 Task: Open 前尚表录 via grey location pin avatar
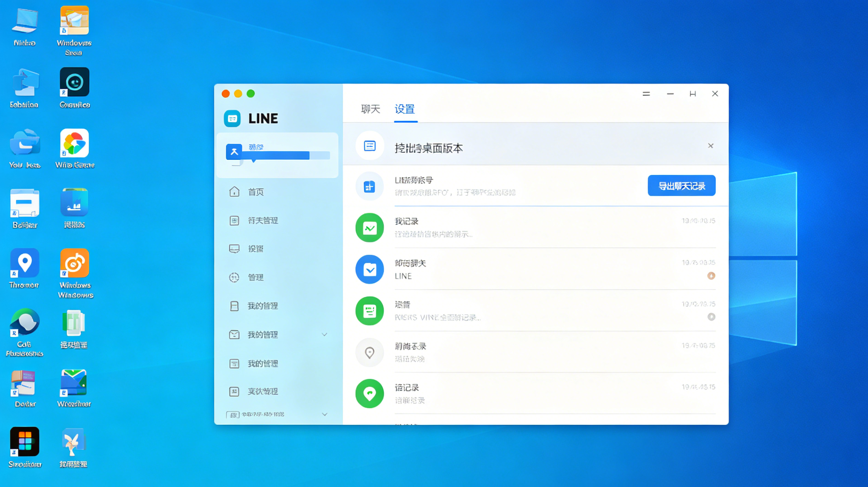pos(369,352)
